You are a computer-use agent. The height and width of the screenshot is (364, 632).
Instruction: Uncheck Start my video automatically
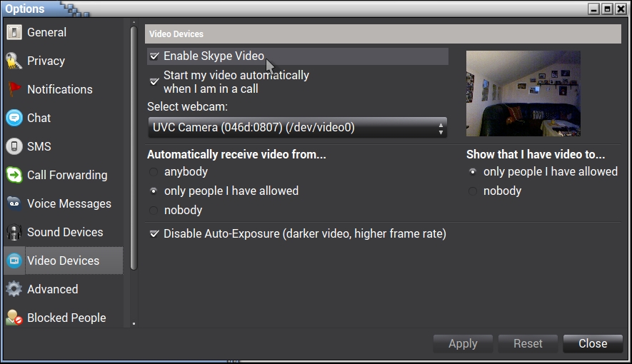[154, 81]
